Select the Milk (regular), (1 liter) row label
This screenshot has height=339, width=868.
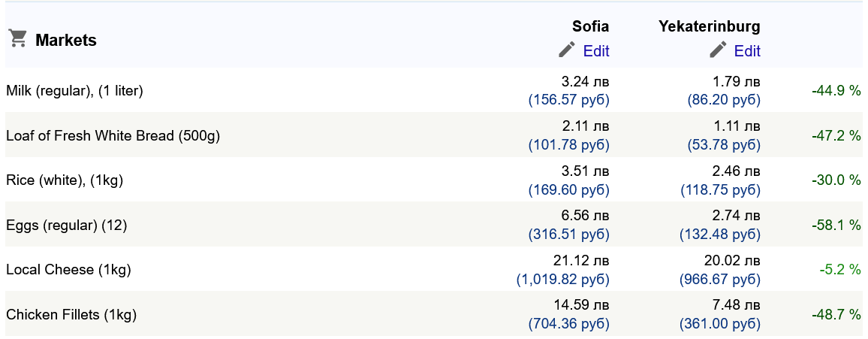click(x=74, y=91)
